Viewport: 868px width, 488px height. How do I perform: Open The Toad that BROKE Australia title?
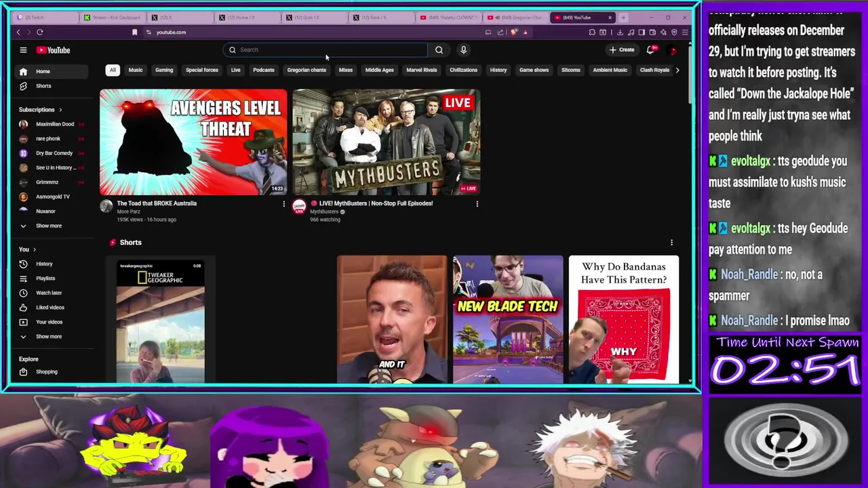click(157, 203)
